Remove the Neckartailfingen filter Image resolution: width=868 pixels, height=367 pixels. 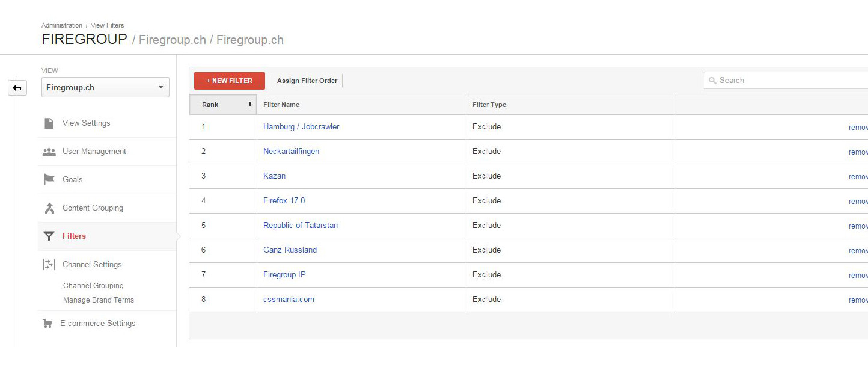pos(858,152)
